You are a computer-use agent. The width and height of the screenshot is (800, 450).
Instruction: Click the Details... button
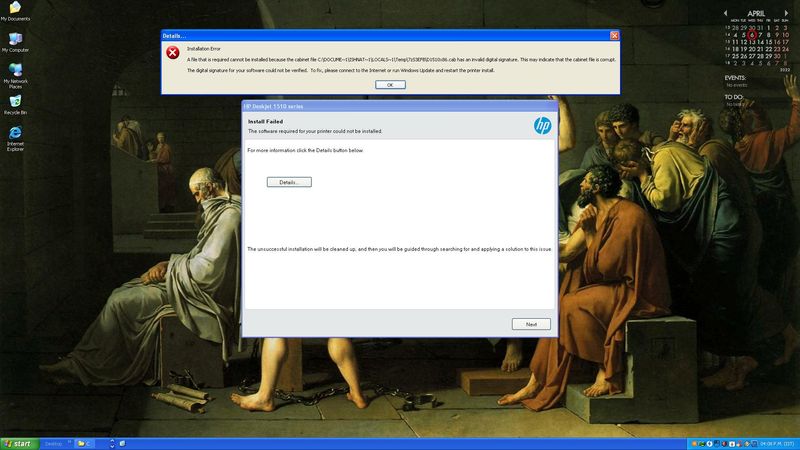coord(289,182)
